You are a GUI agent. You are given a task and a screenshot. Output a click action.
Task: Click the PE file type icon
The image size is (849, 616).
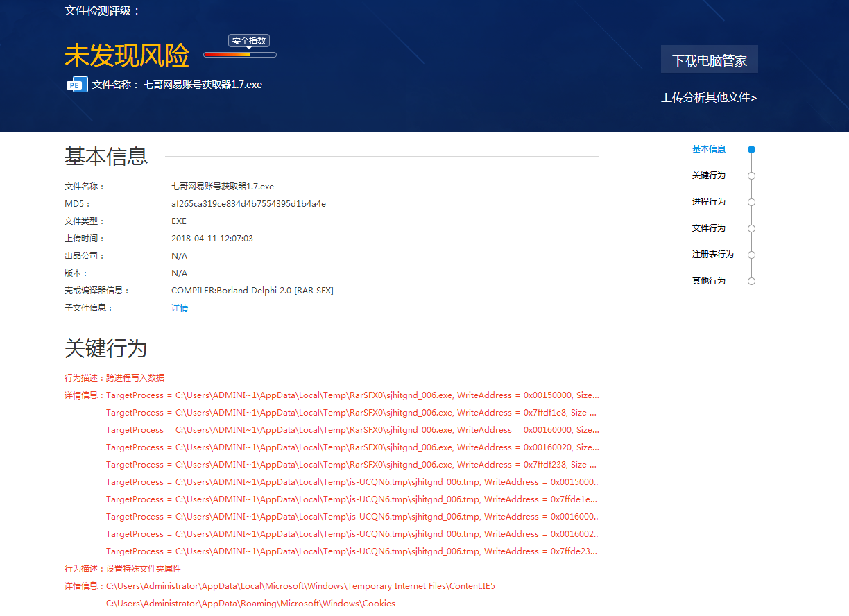[76, 85]
